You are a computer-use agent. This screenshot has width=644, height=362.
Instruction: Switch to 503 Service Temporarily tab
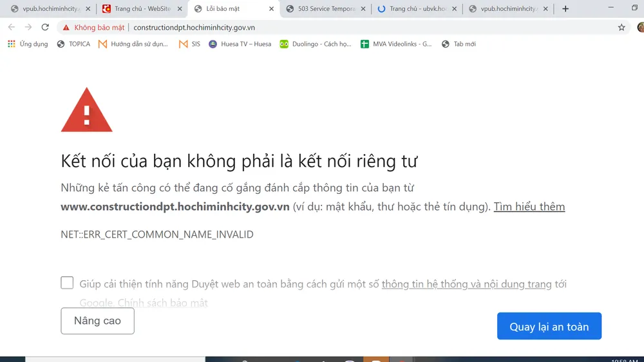325,8
